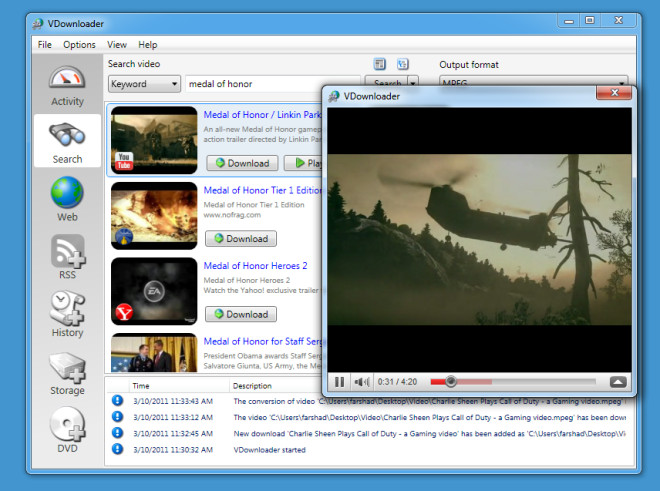This screenshot has height=491, width=660.
Task: Open the Storage drive section
Action: click(x=67, y=374)
